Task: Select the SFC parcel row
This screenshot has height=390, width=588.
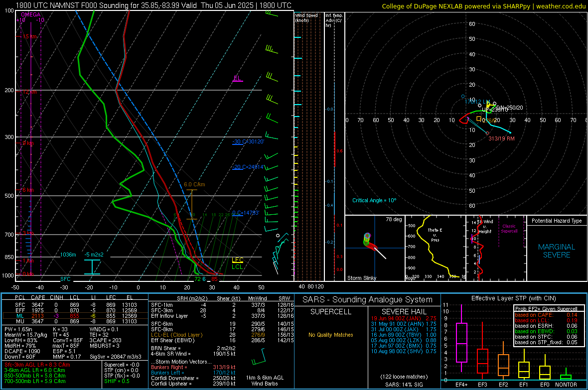Action: coord(75,305)
